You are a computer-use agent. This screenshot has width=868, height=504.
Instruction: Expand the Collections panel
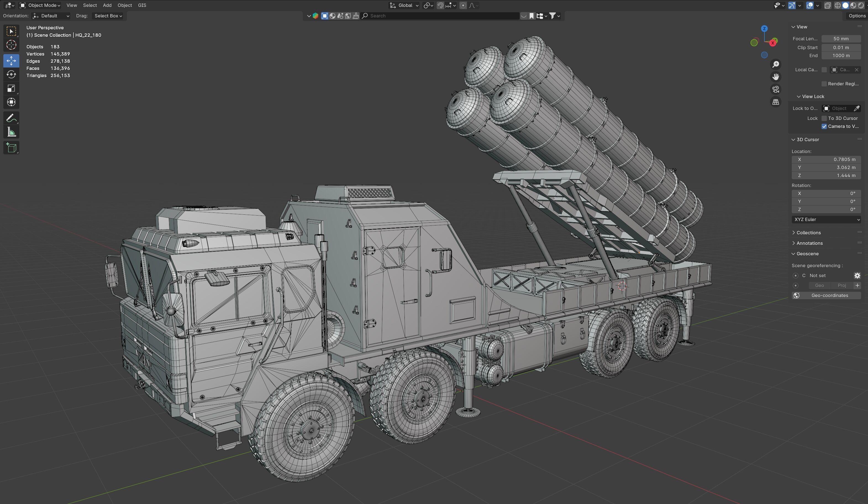point(806,233)
